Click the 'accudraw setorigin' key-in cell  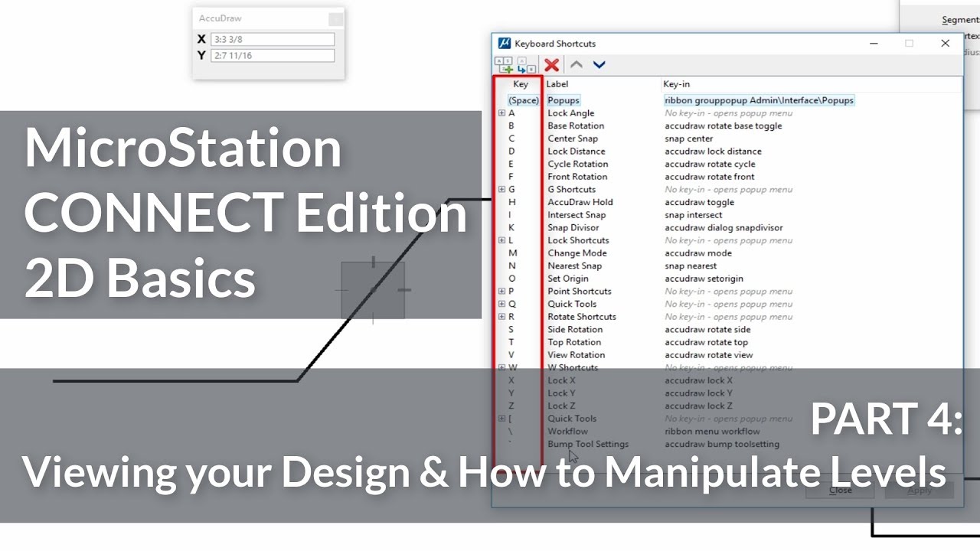click(x=704, y=279)
